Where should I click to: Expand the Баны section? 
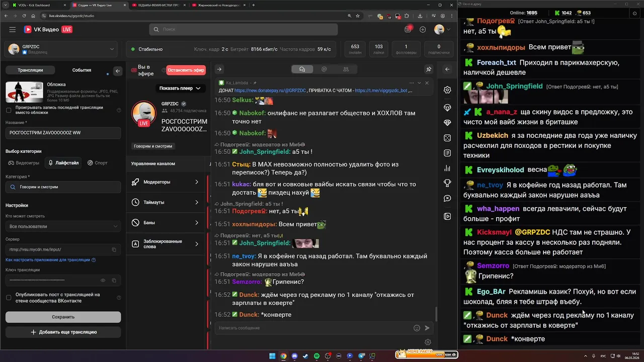pos(166,222)
